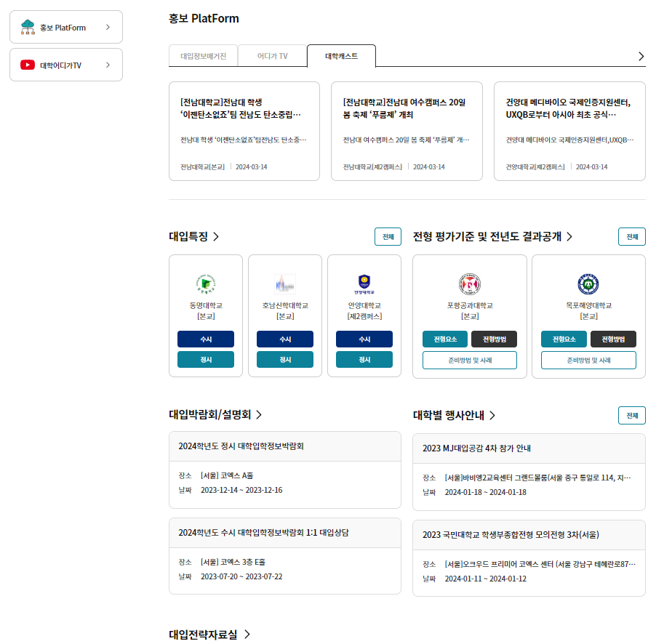Open the 안양대학교 logo
The width and height of the screenshot is (648, 644).
pos(364,283)
